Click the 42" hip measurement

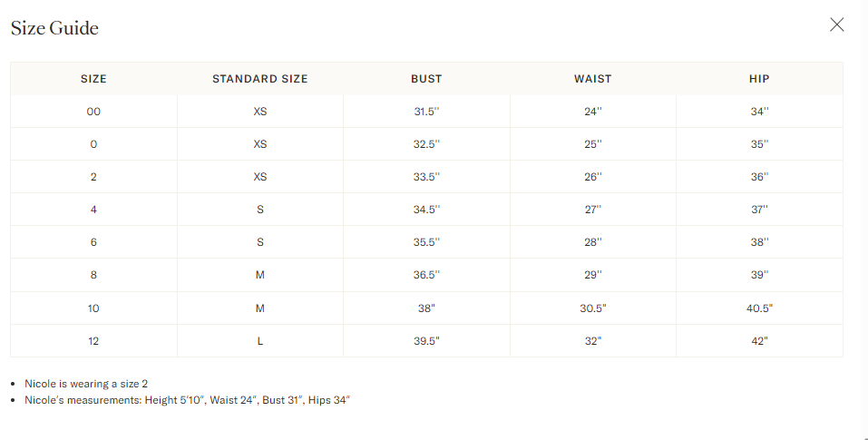[759, 341]
